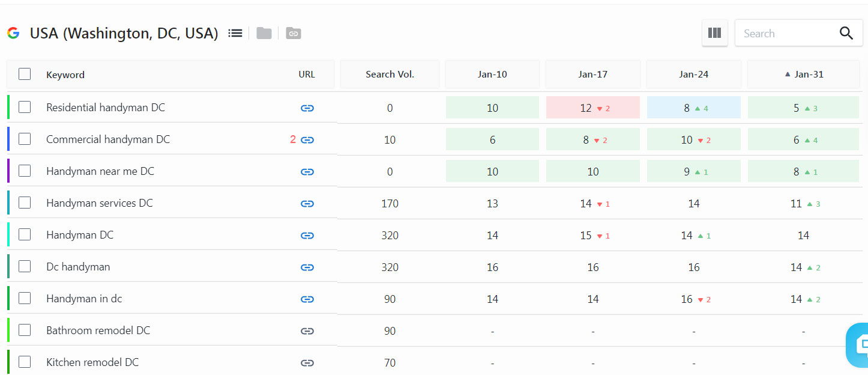Click the Dc handyman keyword text

(78, 267)
